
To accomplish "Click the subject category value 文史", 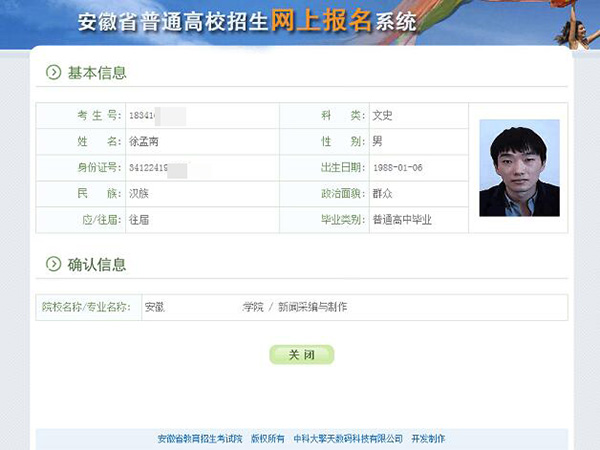I will pyautogui.click(x=382, y=116).
